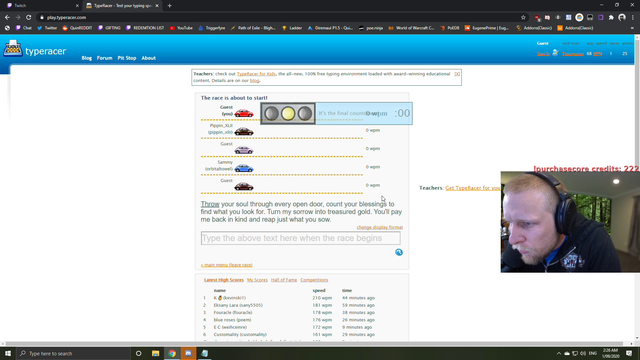The width and height of the screenshot is (640, 360).
Task: Open Windows notification center icon
Action: [x=629, y=353]
